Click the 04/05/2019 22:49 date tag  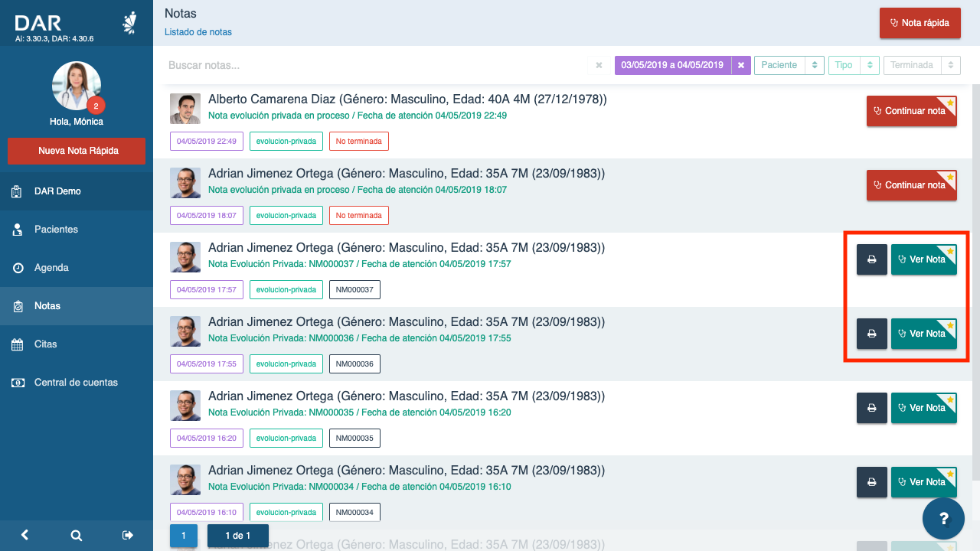coord(207,142)
